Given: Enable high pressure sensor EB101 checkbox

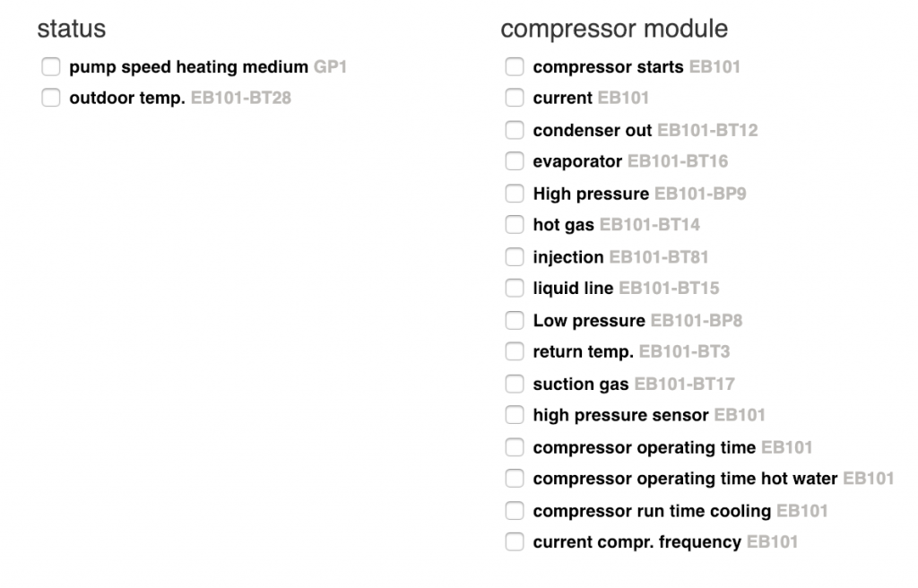Looking at the screenshot, I should coord(515,416).
